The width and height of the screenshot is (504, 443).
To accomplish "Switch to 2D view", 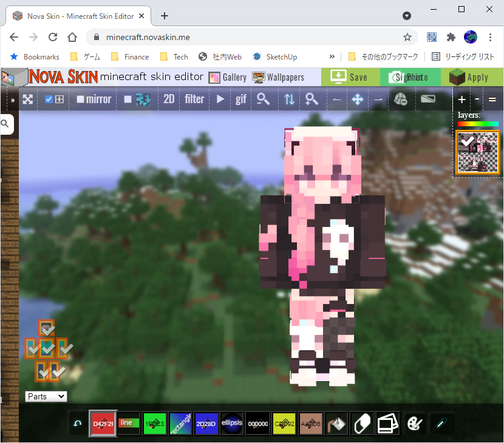I will pos(169,99).
